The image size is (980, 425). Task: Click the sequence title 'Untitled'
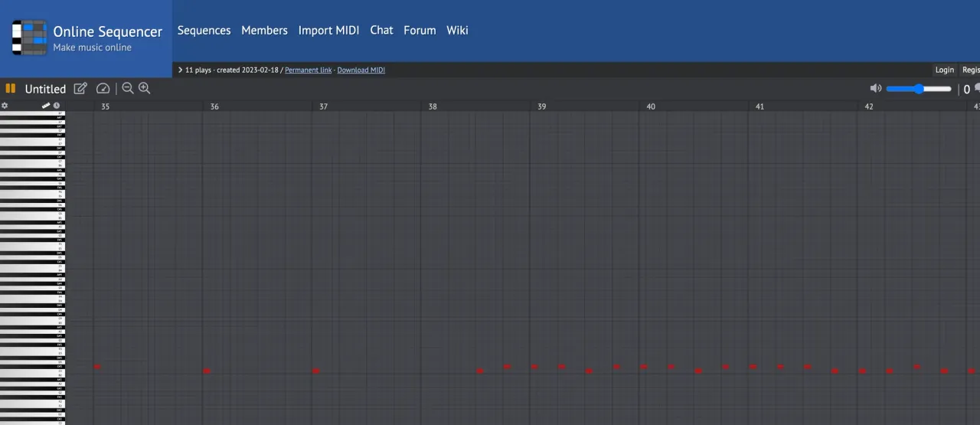coord(45,89)
